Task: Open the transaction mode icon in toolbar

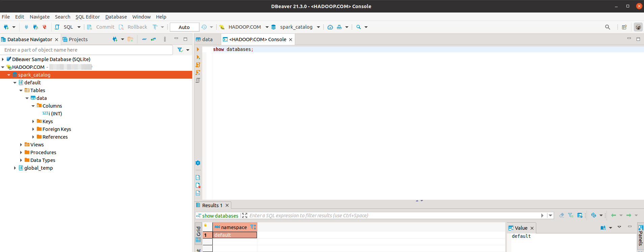Action: tap(155, 27)
